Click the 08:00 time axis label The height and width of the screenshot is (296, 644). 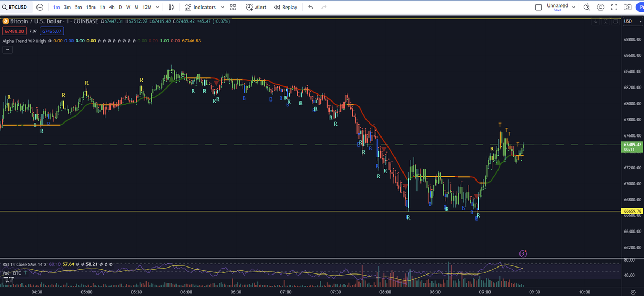385,292
